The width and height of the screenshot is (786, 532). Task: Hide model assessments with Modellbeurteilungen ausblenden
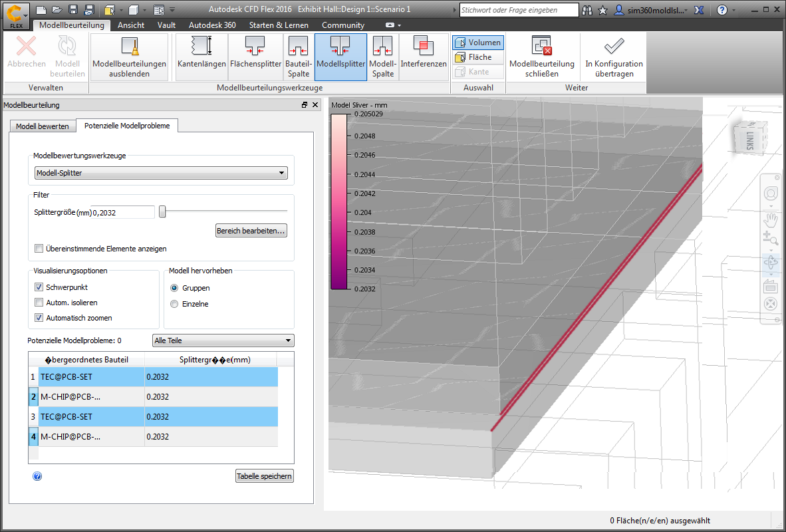(129, 57)
